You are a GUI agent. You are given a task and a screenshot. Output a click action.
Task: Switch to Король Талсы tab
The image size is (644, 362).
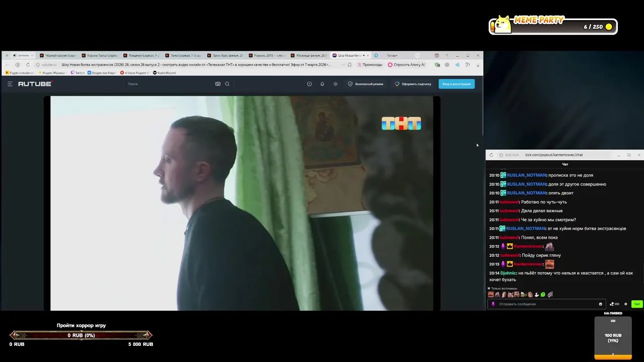pos(100,55)
